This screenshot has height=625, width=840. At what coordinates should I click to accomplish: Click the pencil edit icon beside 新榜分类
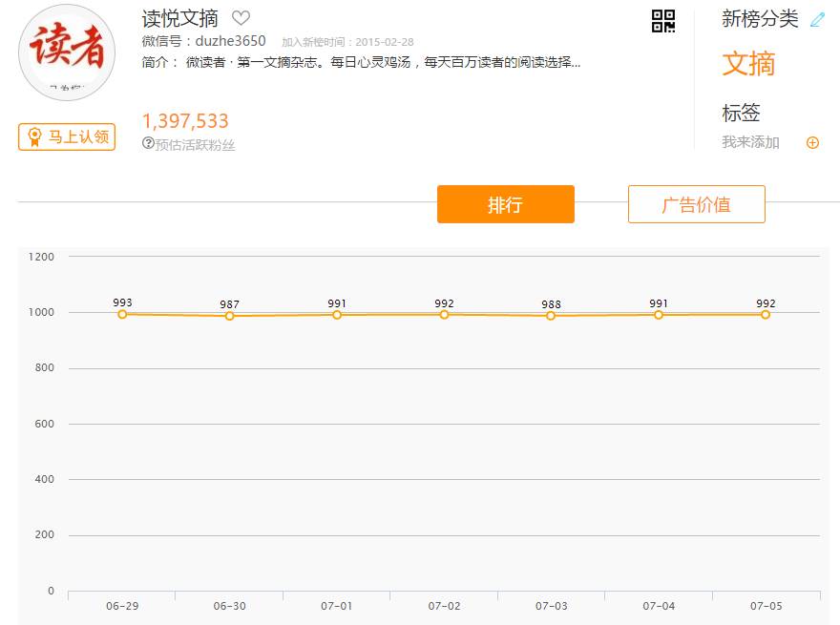[x=816, y=20]
